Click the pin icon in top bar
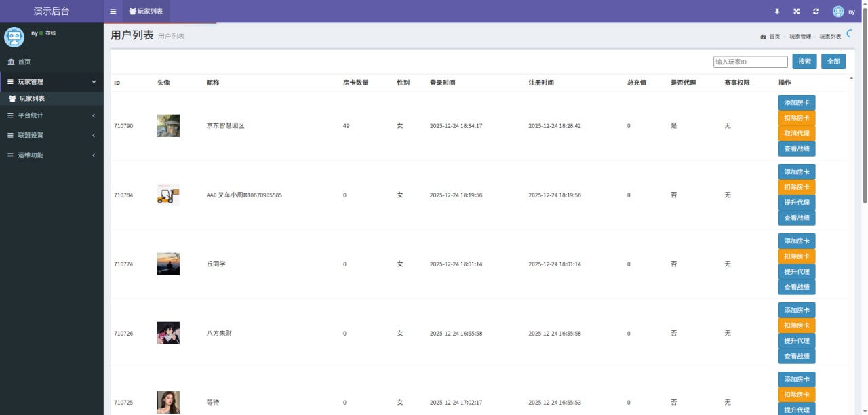 click(x=777, y=12)
